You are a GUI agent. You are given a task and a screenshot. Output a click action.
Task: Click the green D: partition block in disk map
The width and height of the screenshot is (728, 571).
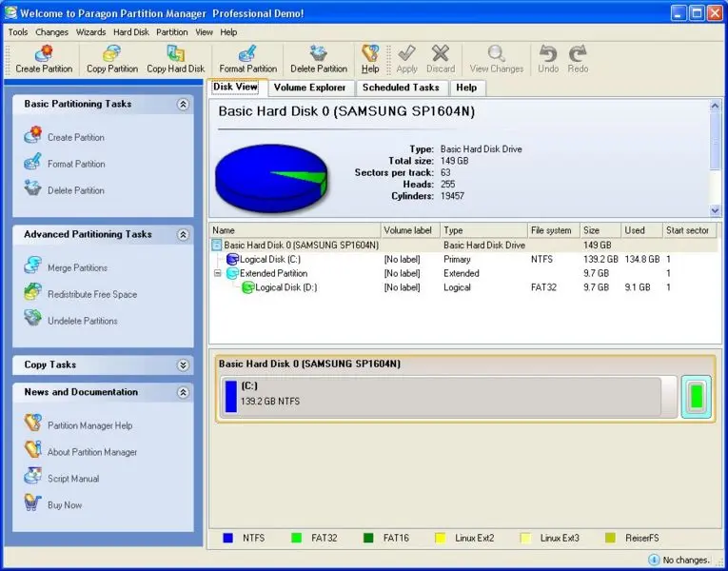pos(696,397)
